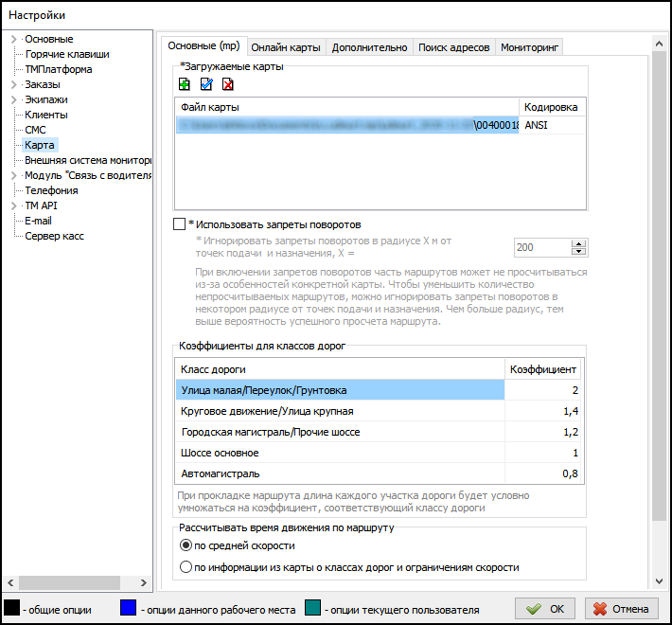Viewport: 672px width, 625px height.
Task: Select 'Телефония' in the settings tree
Action: 51,190
